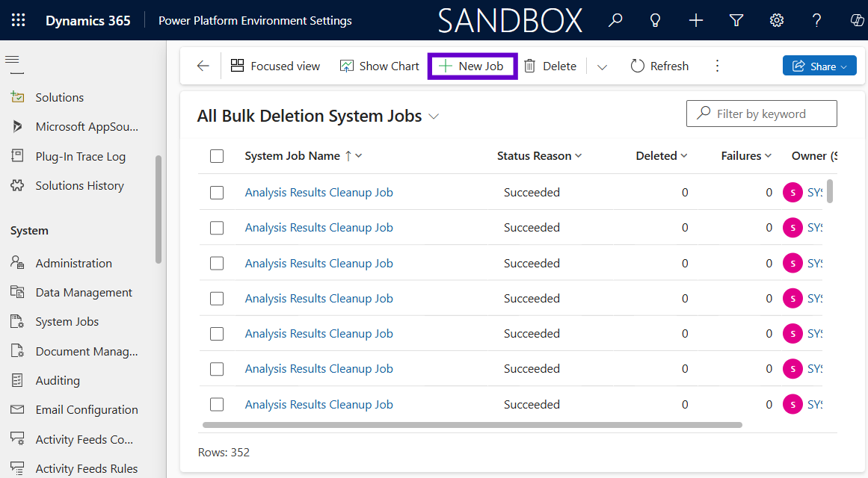
Task: Open the Deleted column dropdown
Action: (x=683, y=156)
